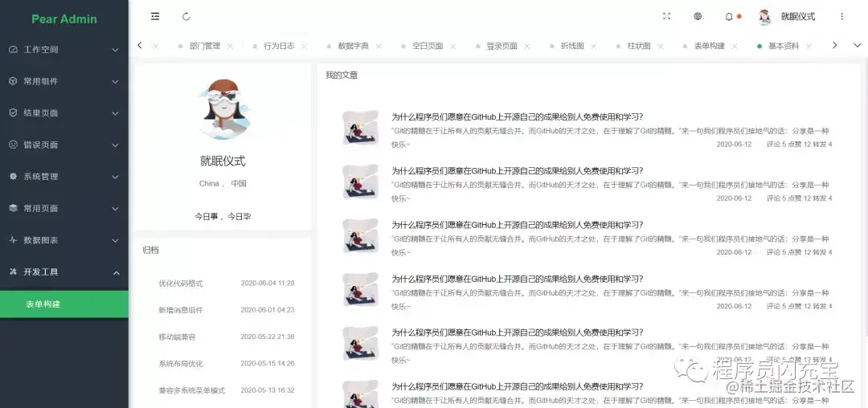Open the first article titled 为什么程序员们
Image resolution: width=868 pixels, height=408 pixels.
(517, 116)
